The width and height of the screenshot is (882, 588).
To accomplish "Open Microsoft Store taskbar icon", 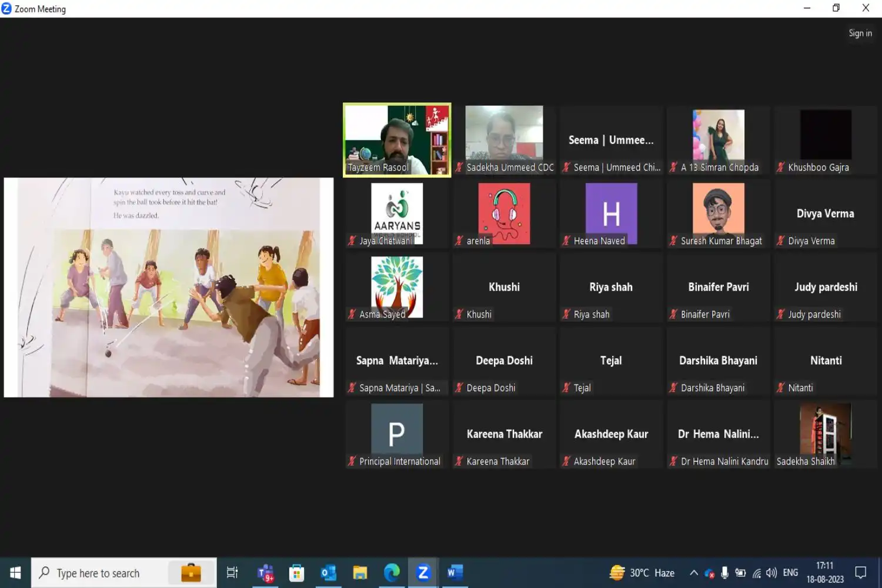I will click(297, 573).
